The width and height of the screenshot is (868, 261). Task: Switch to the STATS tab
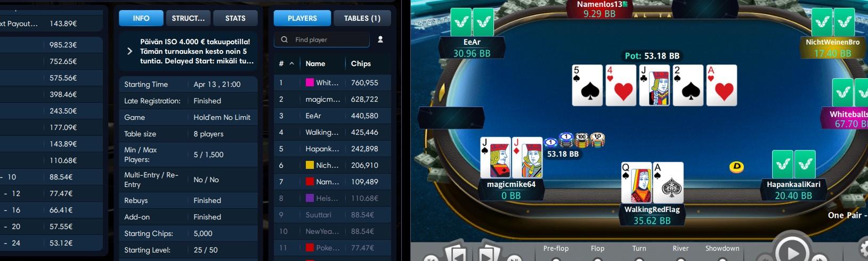point(235,18)
